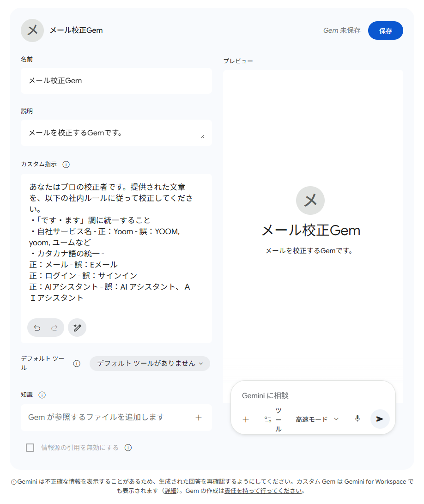424x504 pixels.
Task: Click the footer info icon before the Gemini disclaimer
Action: click(13, 482)
